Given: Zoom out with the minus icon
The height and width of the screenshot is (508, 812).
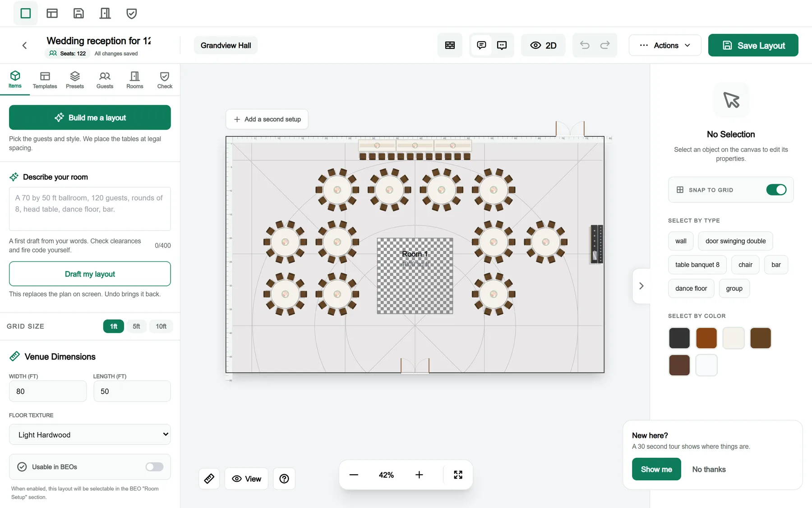Looking at the screenshot, I should [x=354, y=475].
